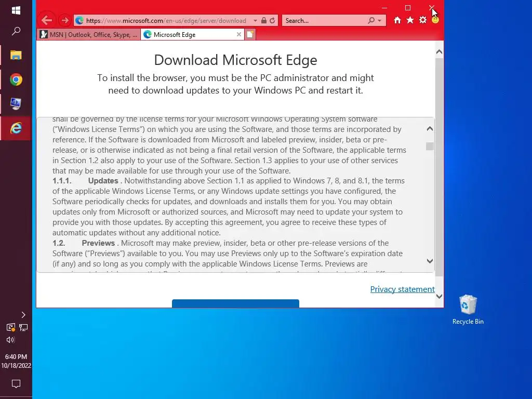
Task: Close the Microsoft Edge tab
Action: point(239,34)
